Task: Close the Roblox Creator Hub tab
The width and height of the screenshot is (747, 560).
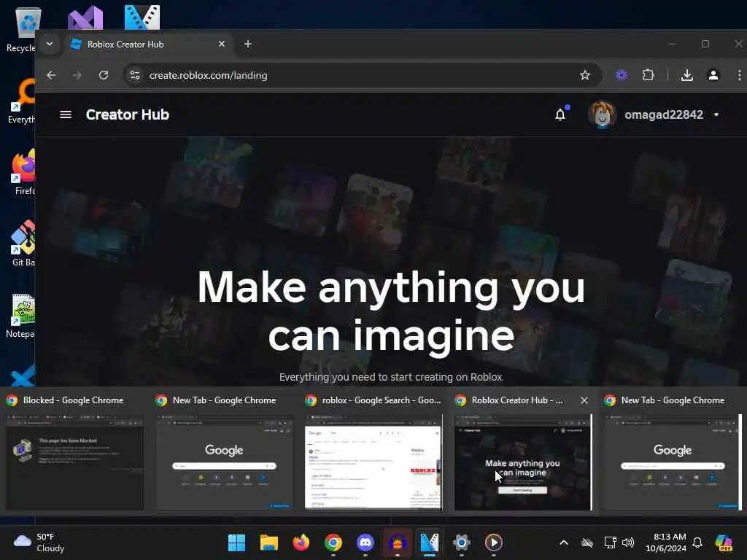Action: [222, 44]
